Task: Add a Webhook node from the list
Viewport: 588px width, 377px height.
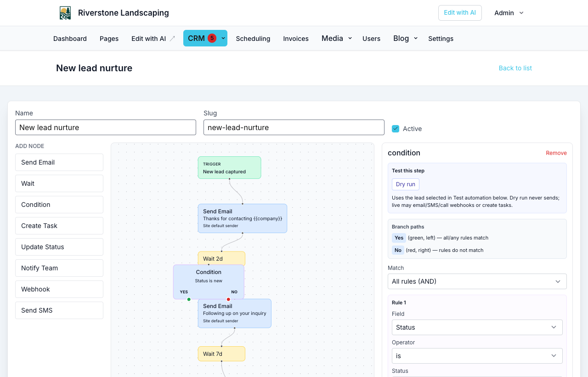Action: pyautogui.click(x=59, y=289)
